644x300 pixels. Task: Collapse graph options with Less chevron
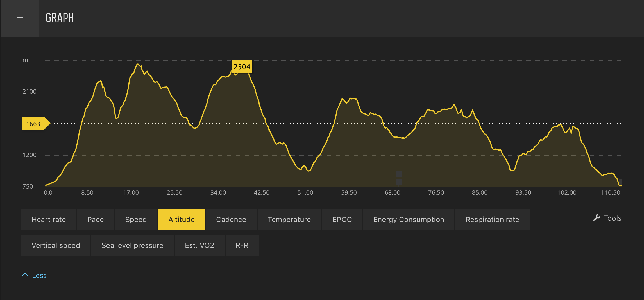(34, 275)
